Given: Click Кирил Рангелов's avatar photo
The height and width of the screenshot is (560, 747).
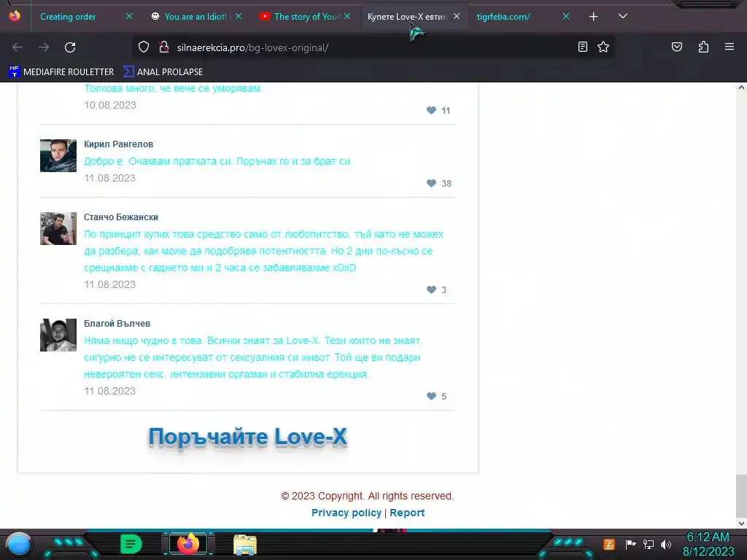Looking at the screenshot, I should click(58, 155).
